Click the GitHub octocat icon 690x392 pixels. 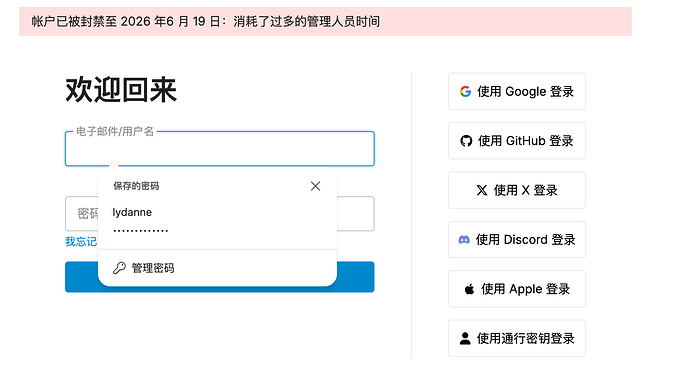(x=466, y=141)
